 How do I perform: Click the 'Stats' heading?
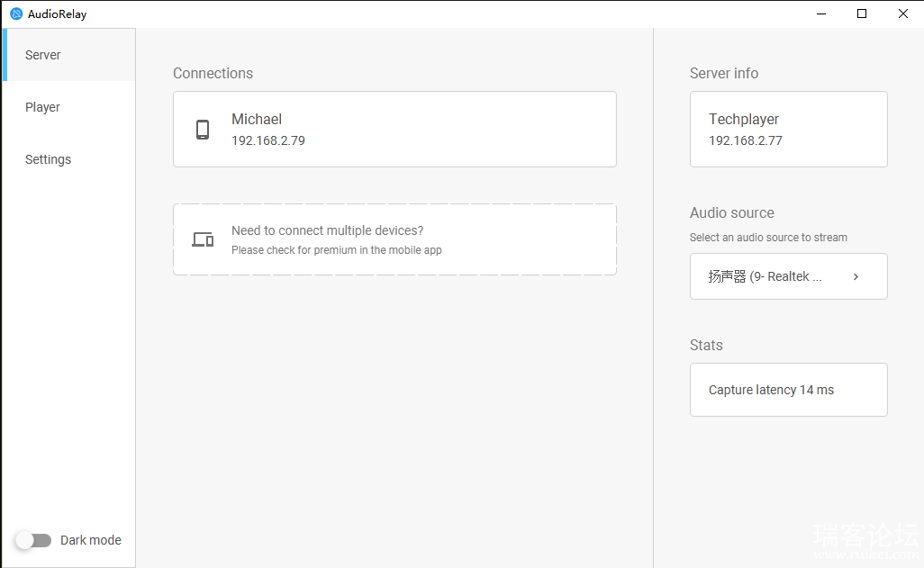pyautogui.click(x=706, y=346)
